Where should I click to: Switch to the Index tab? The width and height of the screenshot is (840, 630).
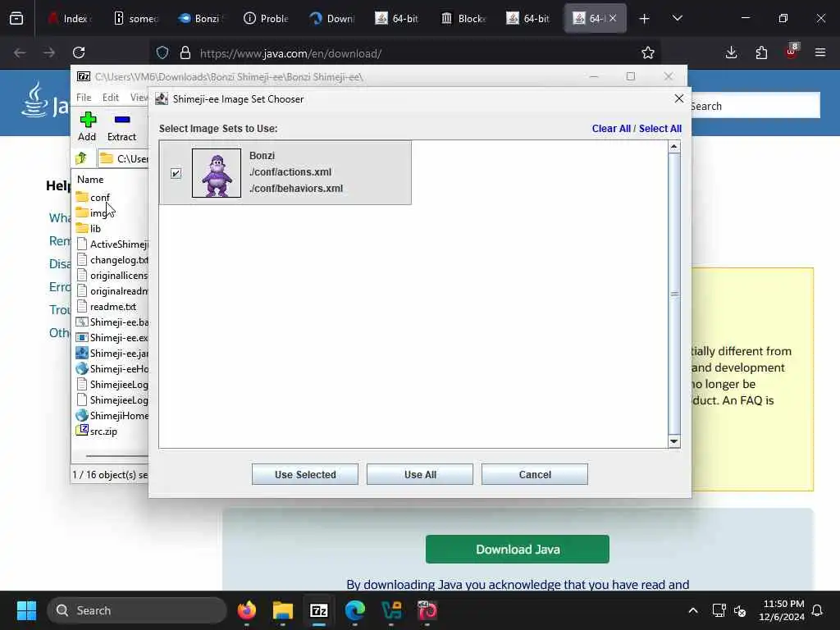tap(70, 19)
